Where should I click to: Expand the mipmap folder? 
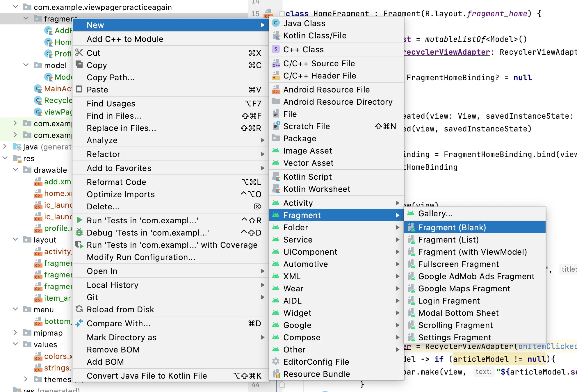point(16,332)
